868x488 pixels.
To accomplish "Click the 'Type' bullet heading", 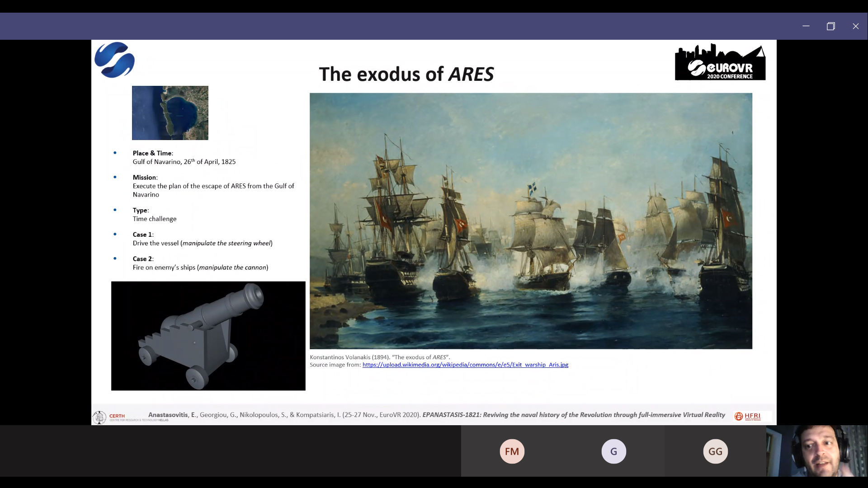I will click(141, 211).
